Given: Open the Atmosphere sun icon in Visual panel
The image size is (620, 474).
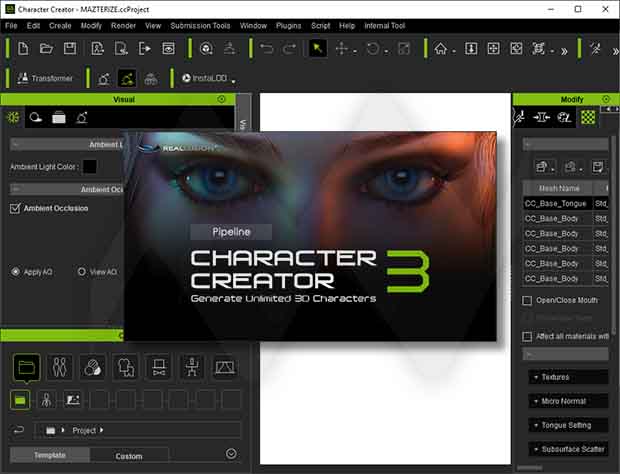Looking at the screenshot, I should pyautogui.click(x=13, y=117).
